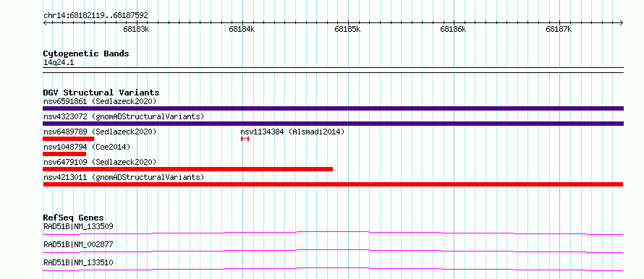Click the magenta intron line for NM_002877
644x279 pixels.
tap(333, 251)
